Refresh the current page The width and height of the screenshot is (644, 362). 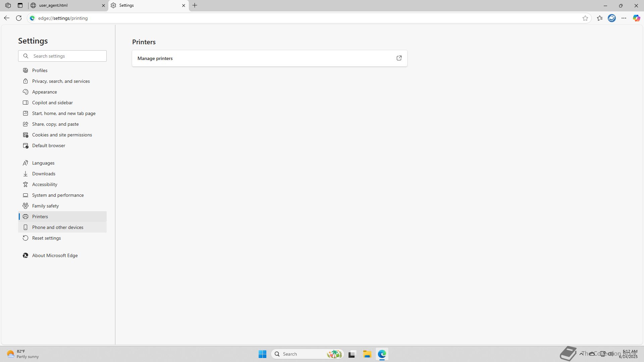[19, 18]
